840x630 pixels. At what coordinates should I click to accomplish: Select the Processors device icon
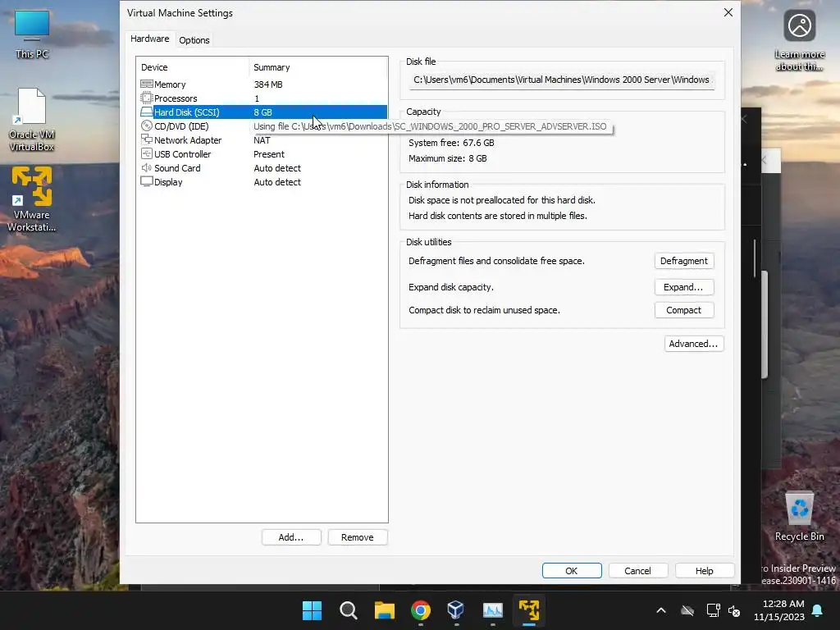point(146,98)
